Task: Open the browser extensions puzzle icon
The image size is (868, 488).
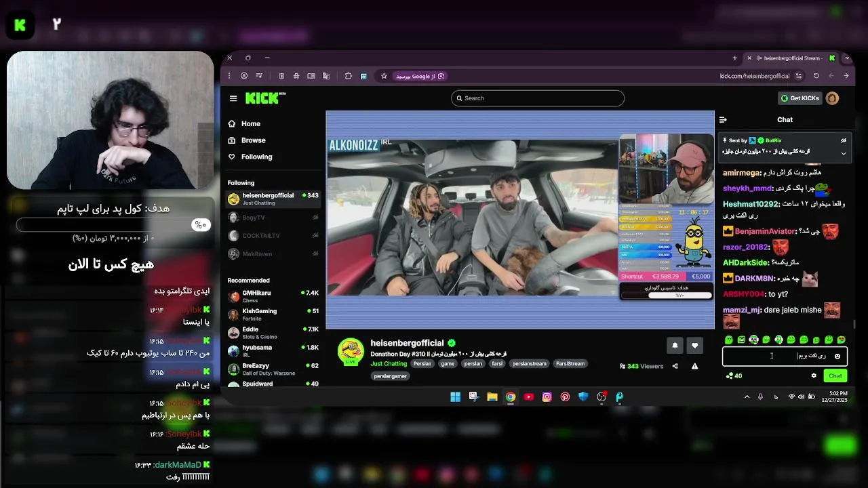Action: point(349,76)
